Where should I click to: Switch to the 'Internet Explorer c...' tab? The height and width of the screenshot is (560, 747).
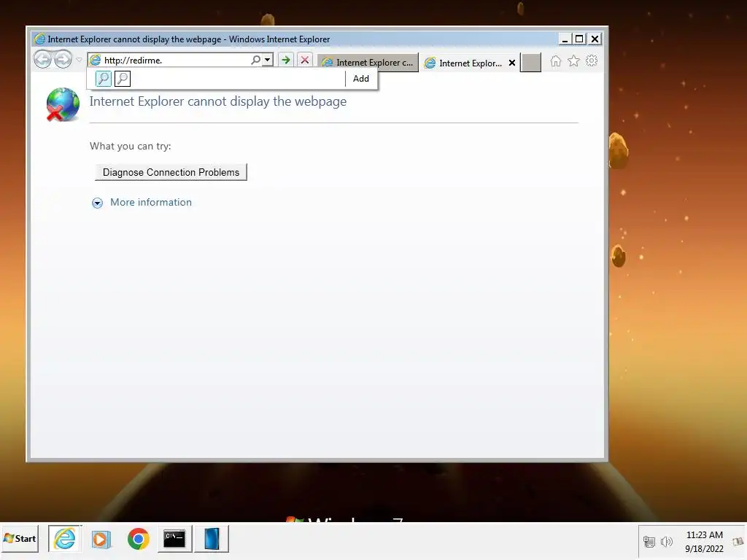click(x=368, y=63)
